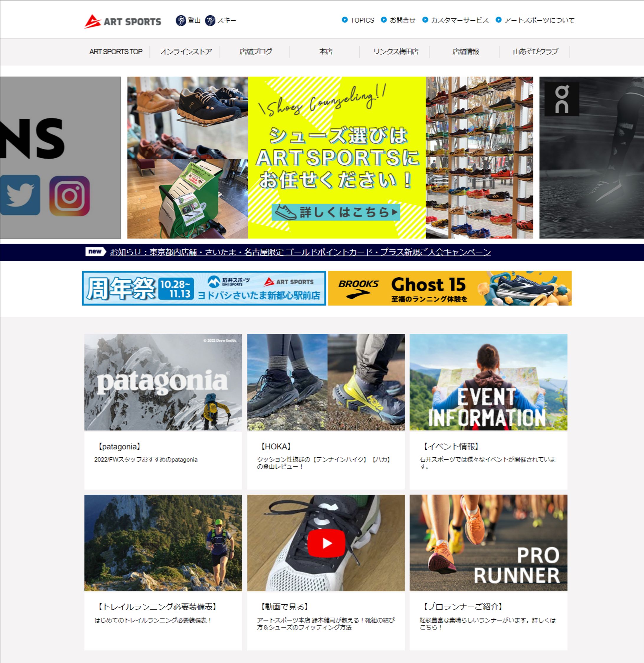Open the カスタマーサービス link
The width and height of the screenshot is (644, 663).
460,20
